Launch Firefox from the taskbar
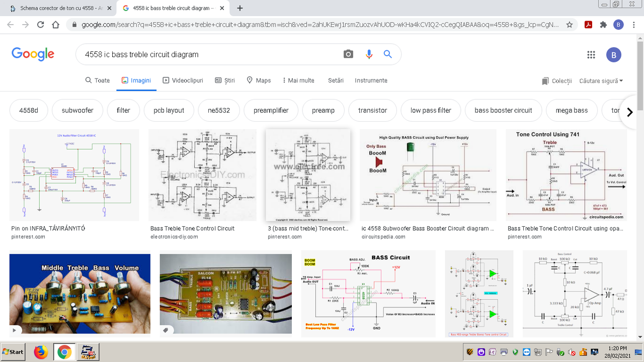Screen dimensions: 644x362 click(41, 352)
